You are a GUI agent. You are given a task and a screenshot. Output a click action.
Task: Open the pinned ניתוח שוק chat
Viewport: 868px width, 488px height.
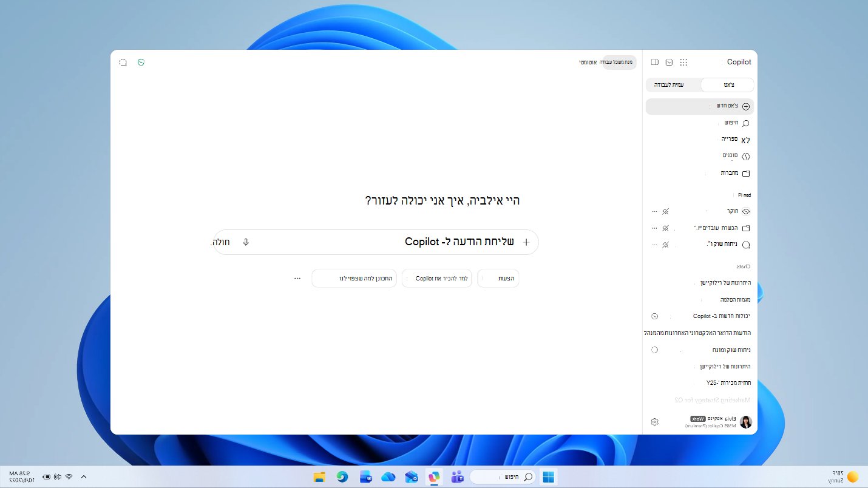[x=728, y=245]
